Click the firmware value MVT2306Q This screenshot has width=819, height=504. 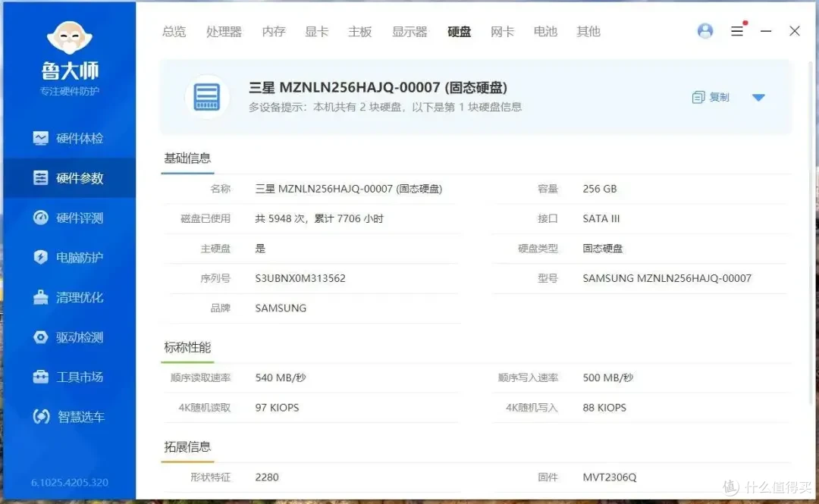(x=610, y=477)
